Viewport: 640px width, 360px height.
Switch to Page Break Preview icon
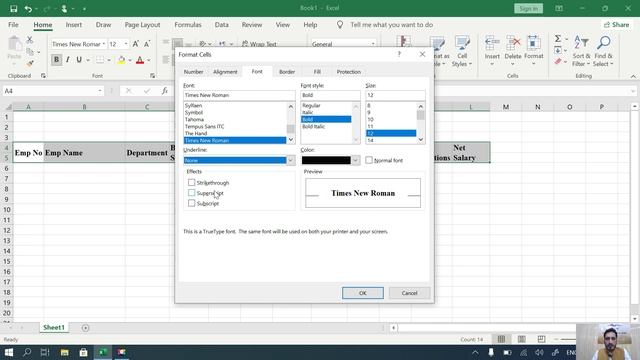(541, 339)
